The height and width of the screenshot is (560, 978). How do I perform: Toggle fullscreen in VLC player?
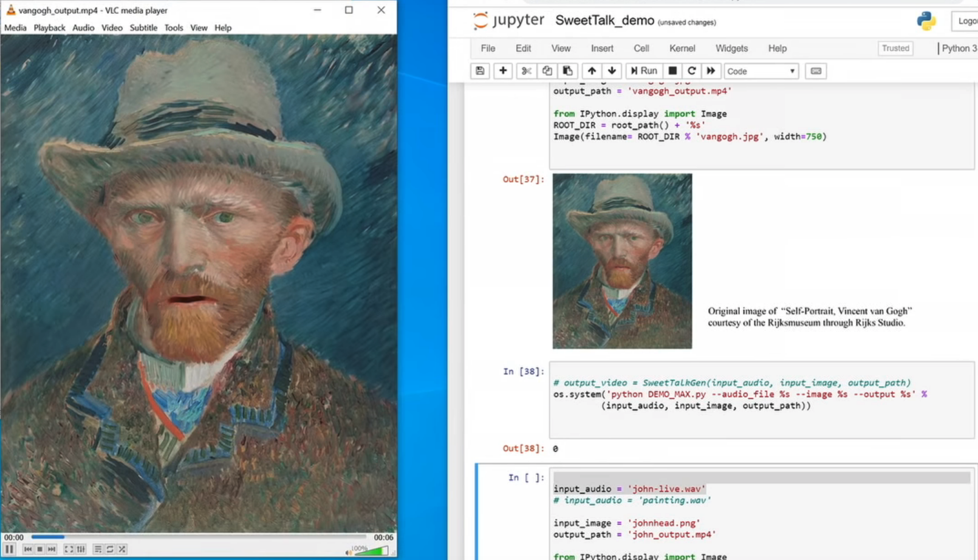pos(69,549)
